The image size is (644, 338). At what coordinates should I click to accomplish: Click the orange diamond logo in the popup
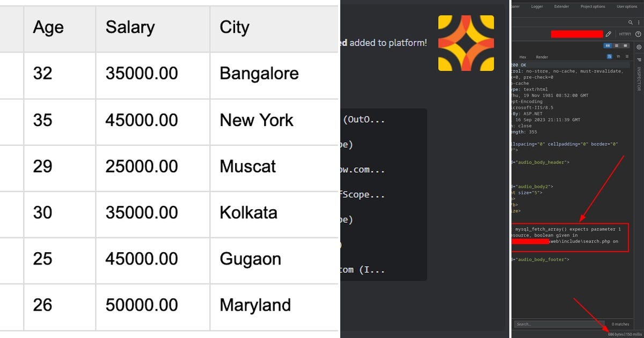(x=466, y=43)
